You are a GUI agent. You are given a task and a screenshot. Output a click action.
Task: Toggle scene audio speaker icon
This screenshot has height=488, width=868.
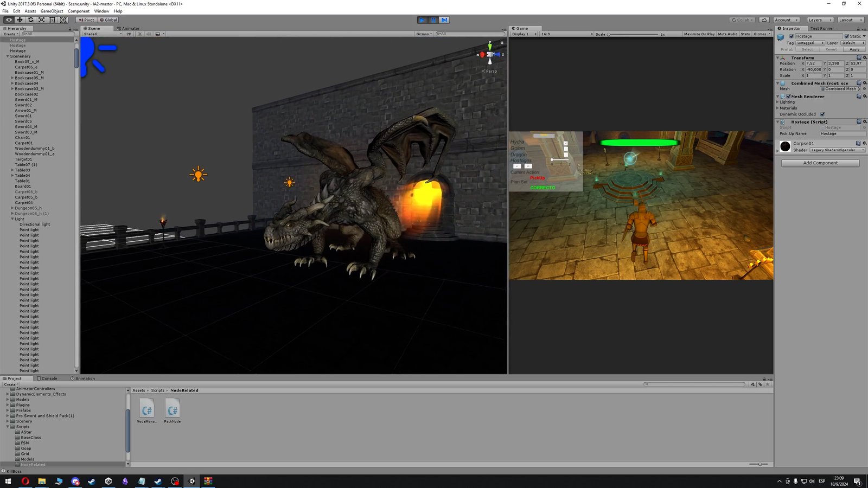pyautogui.click(x=149, y=34)
